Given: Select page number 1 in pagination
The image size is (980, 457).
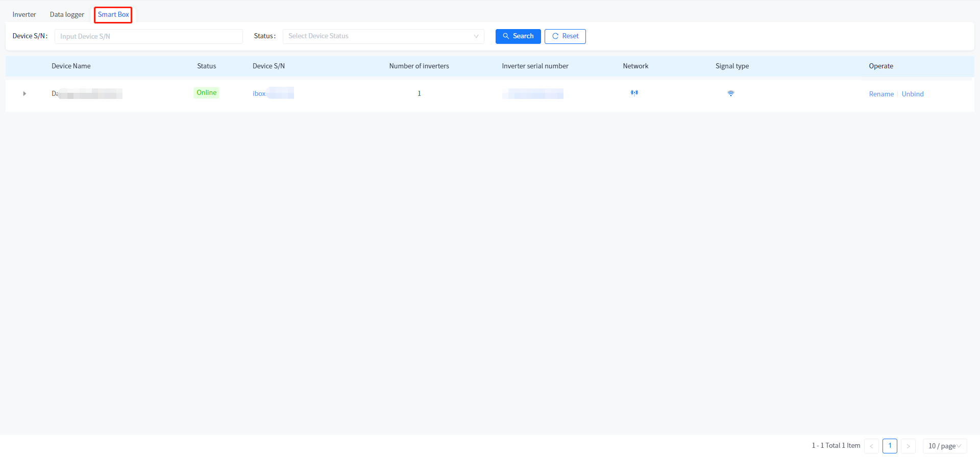Looking at the screenshot, I should click(x=890, y=446).
